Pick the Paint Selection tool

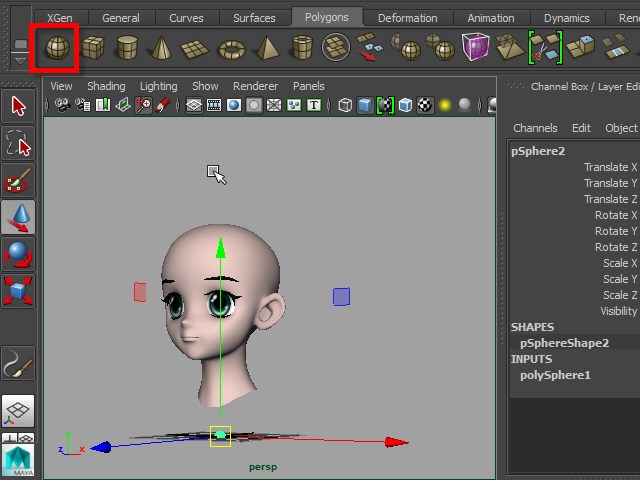[18, 180]
